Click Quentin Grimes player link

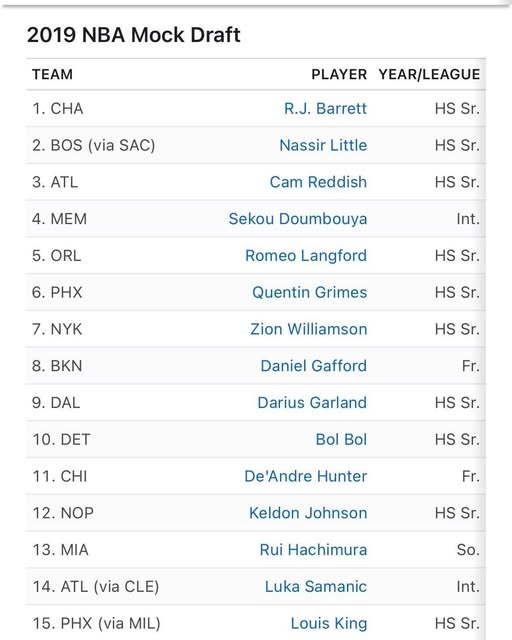309,292
